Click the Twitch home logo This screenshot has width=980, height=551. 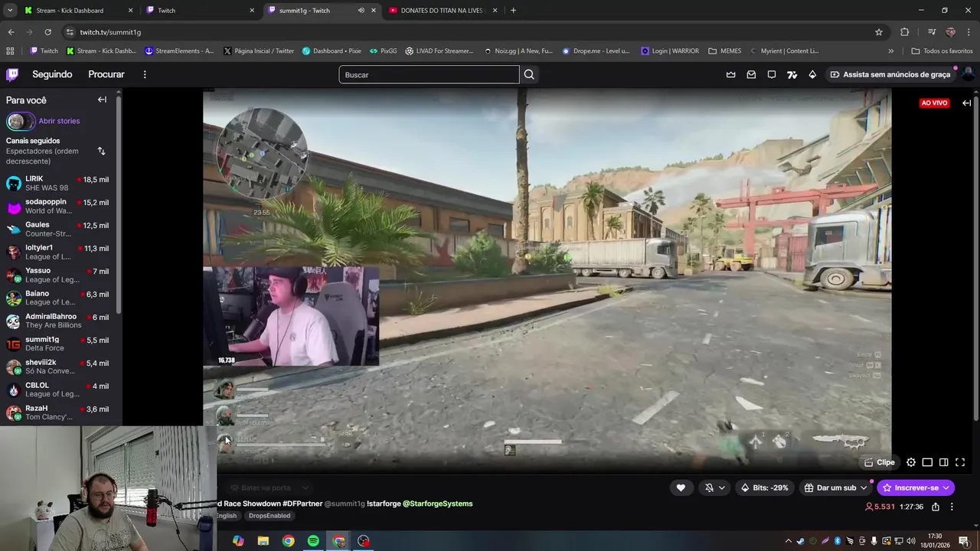(12, 74)
